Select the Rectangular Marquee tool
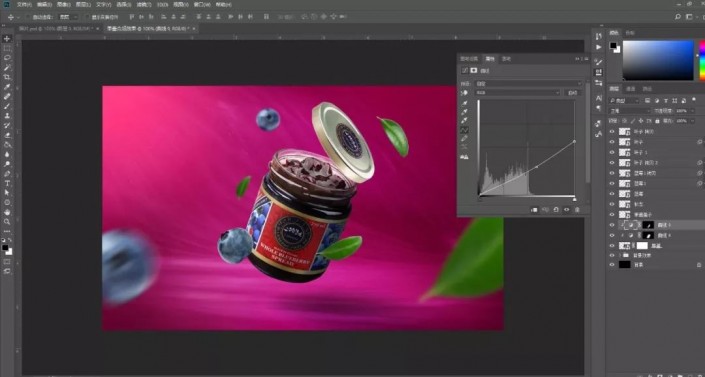The width and height of the screenshot is (705, 377). [7, 49]
